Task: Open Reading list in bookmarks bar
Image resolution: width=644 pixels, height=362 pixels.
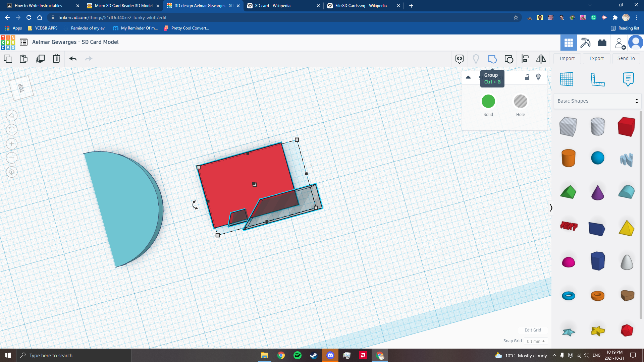Action: pos(625,28)
